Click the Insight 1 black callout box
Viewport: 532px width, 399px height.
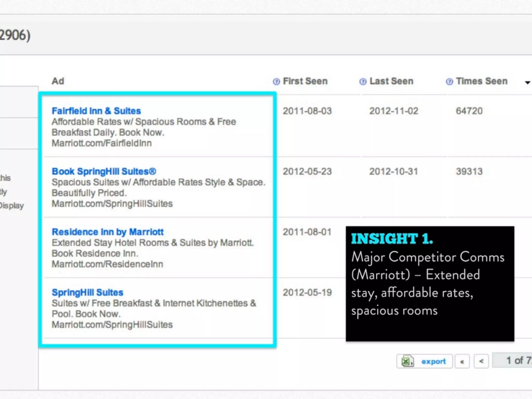[430, 284]
